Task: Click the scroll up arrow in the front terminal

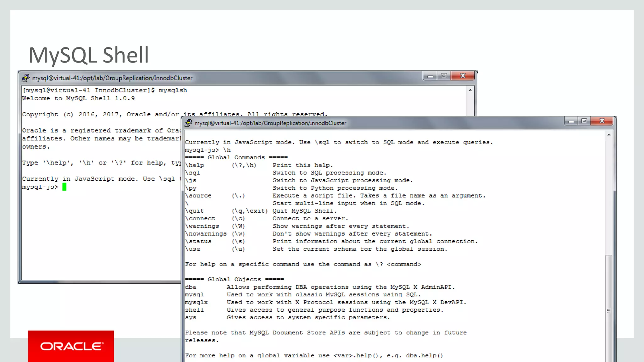Action: tap(609, 134)
